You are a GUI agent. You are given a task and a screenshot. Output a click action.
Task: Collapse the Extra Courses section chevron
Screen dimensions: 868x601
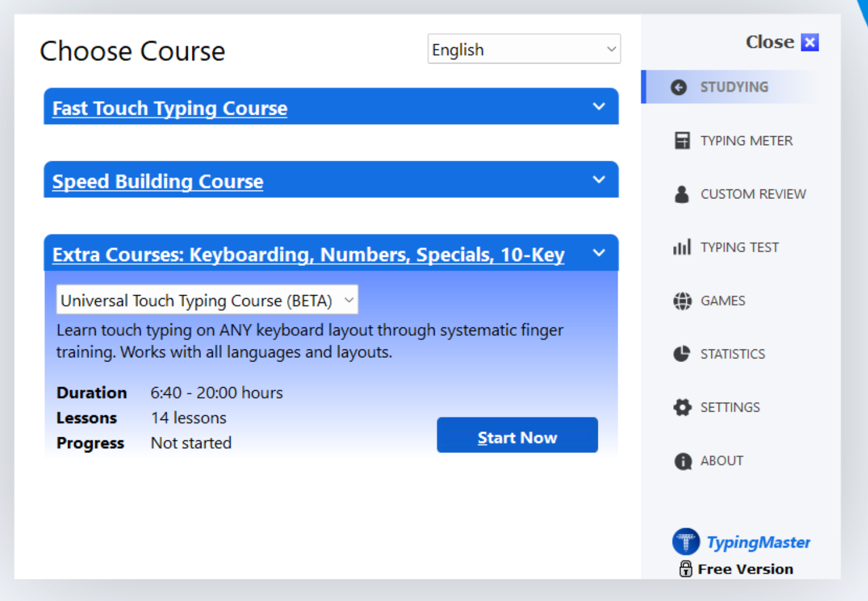point(599,253)
